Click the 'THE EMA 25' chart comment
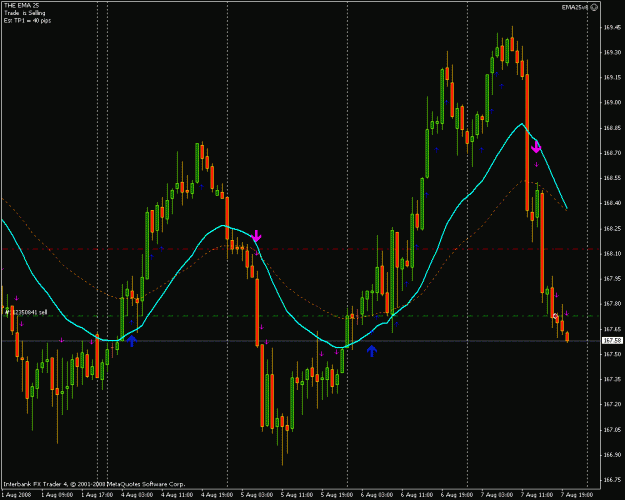This screenshot has width=625, height=500. tap(22, 6)
